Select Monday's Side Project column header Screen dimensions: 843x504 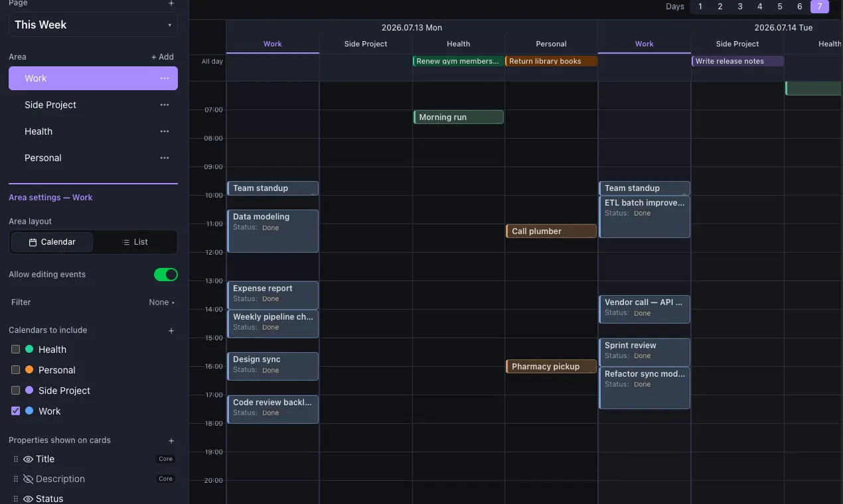[x=366, y=44]
